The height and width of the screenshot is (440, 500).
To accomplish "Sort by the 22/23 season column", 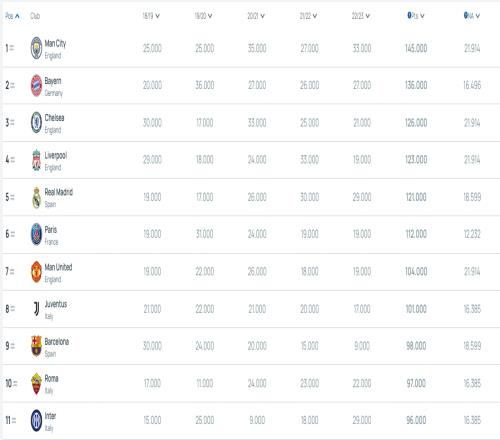I will 361,16.
